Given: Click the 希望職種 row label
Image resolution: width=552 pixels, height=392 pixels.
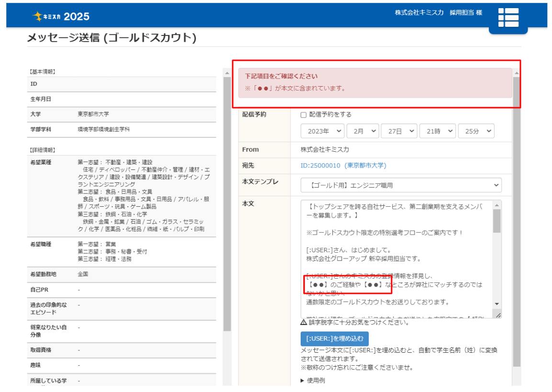Looking at the screenshot, I should tap(41, 244).
